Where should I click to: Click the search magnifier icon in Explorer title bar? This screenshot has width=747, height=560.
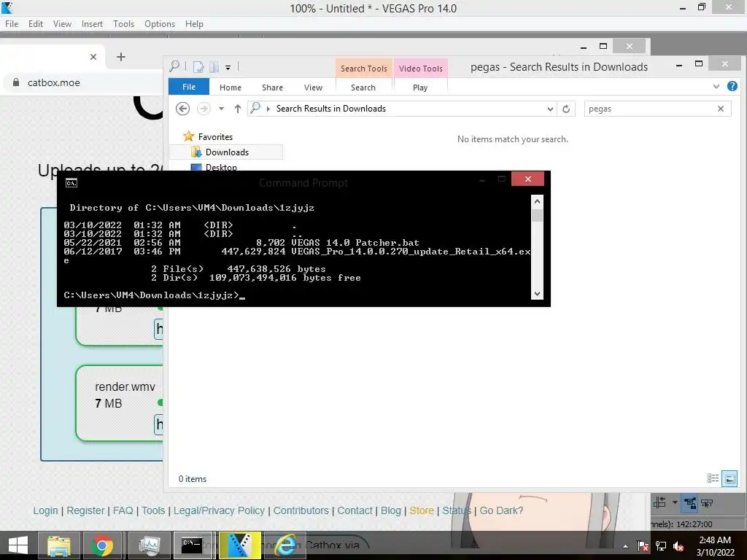coord(175,66)
